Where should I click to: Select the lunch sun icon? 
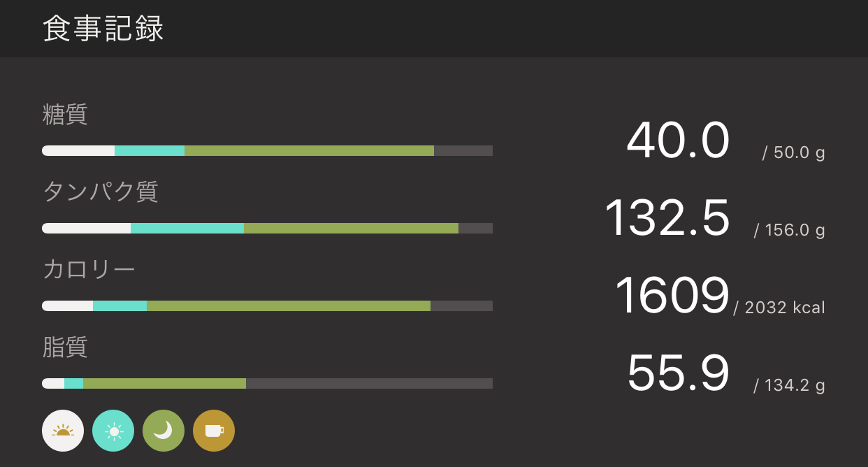tap(113, 431)
